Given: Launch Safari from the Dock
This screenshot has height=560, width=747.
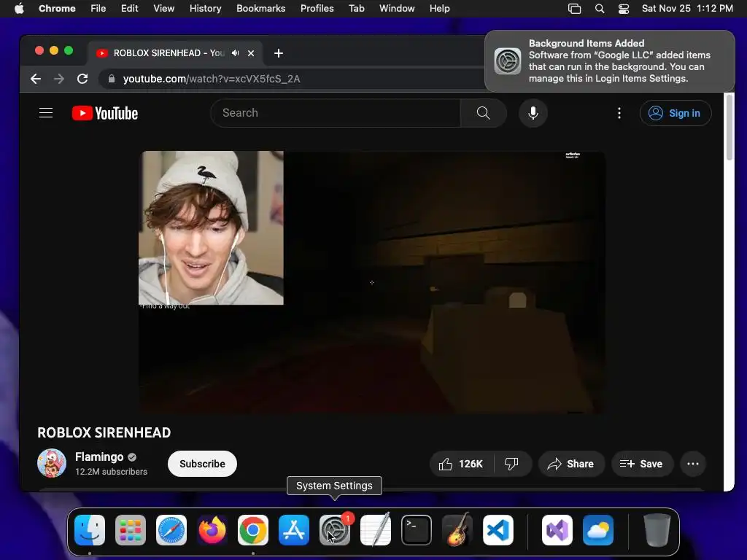Looking at the screenshot, I should (171, 530).
